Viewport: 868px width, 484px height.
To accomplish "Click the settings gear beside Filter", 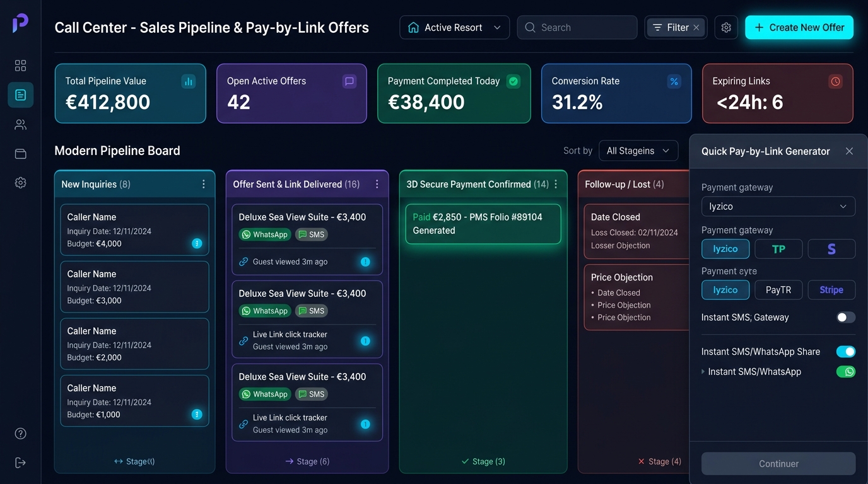I will point(726,28).
